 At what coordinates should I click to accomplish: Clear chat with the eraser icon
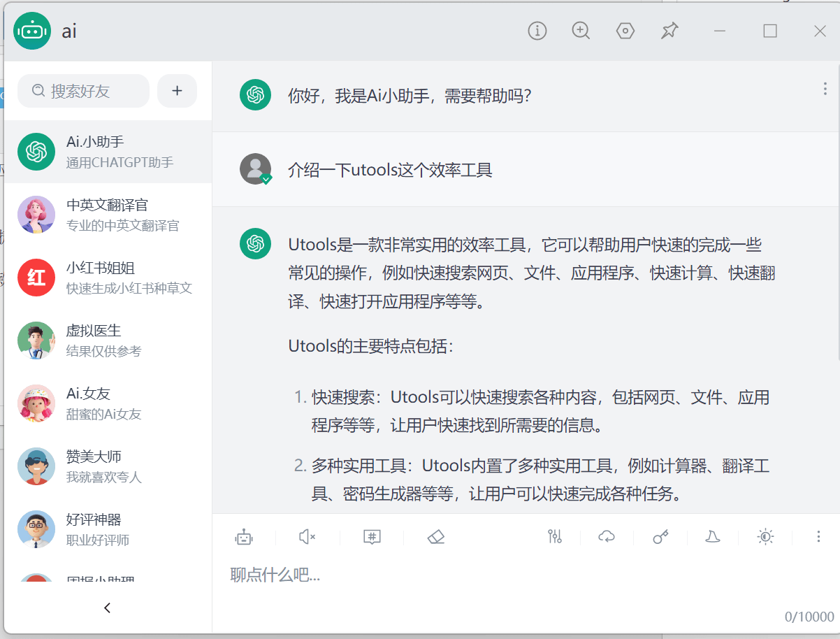tap(436, 537)
